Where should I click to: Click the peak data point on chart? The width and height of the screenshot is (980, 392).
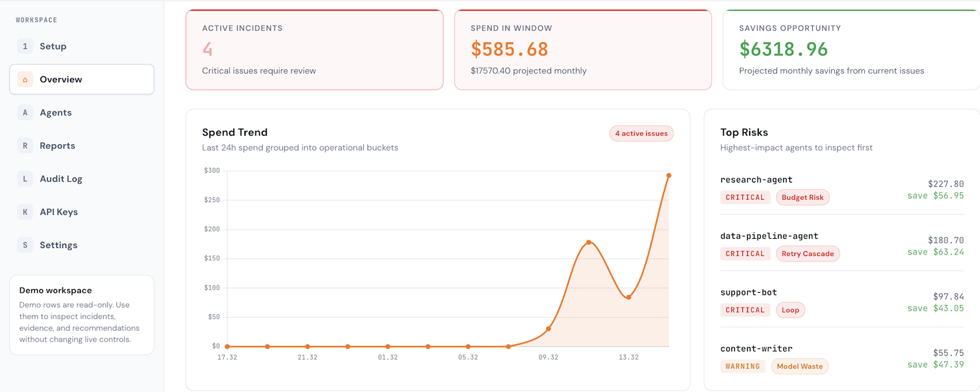(669, 176)
